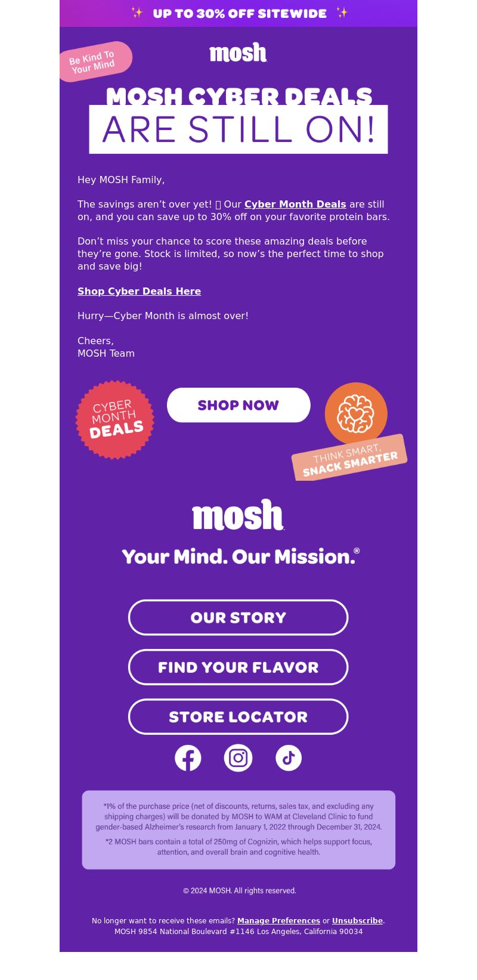This screenshot has height=980, width=477.
Task: Click the orange brain heart icon
Action: coord(356,413)
